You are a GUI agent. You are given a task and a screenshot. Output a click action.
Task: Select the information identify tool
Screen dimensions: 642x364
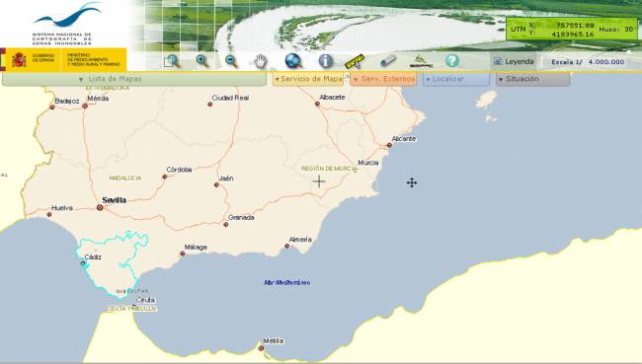[x=326, y=61]
